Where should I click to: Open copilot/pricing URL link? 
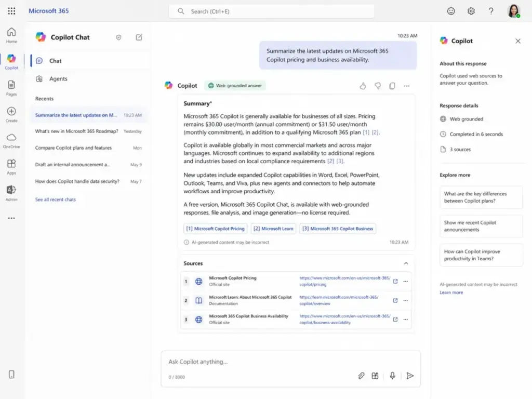coord(345,281)
